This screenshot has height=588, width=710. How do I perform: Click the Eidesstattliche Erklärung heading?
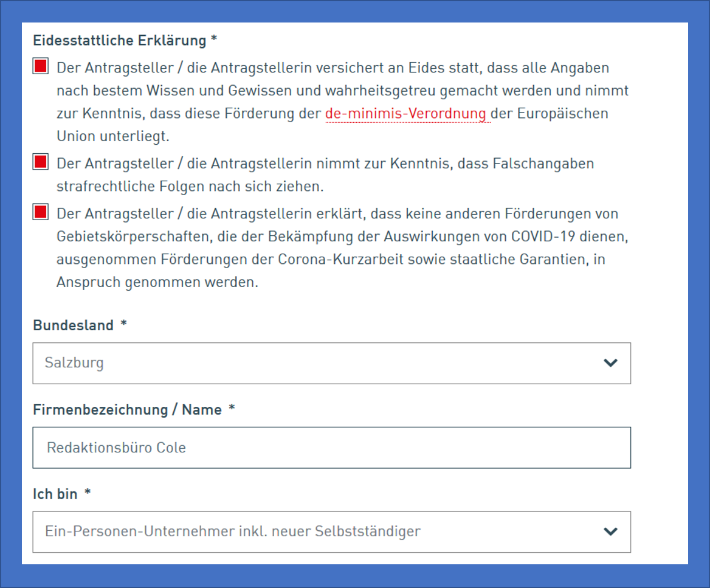(x=119, y=41)
